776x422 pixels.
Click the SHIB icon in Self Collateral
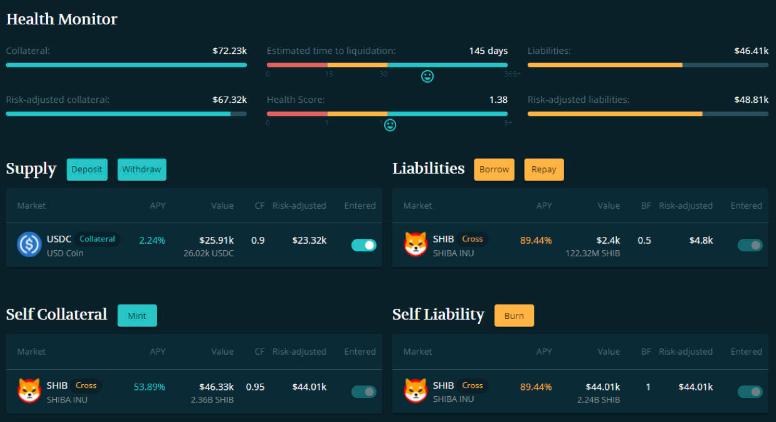[x=29, y=390]
